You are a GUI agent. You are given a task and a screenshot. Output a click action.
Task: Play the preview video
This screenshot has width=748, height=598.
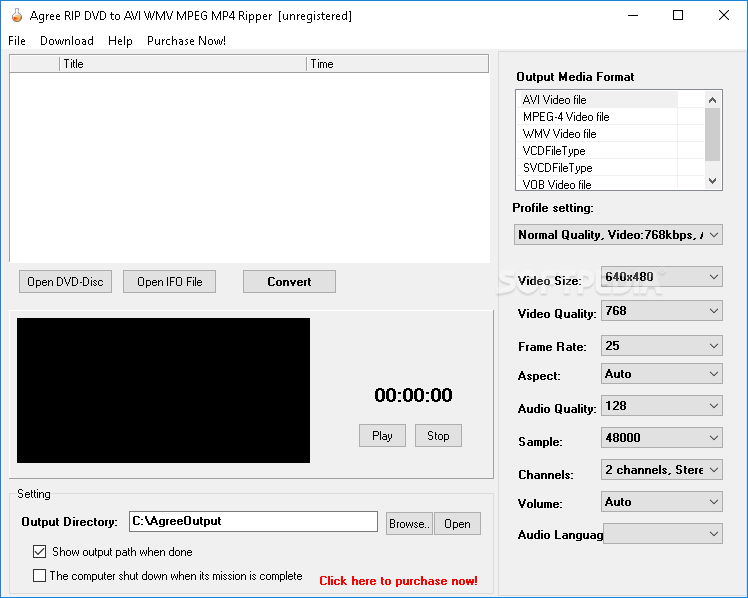click(x=382, y=436)
